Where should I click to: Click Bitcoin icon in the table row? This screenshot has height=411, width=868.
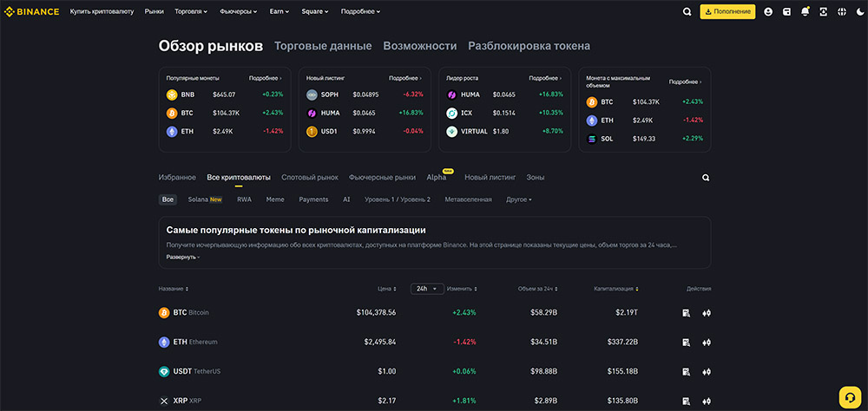164,313
